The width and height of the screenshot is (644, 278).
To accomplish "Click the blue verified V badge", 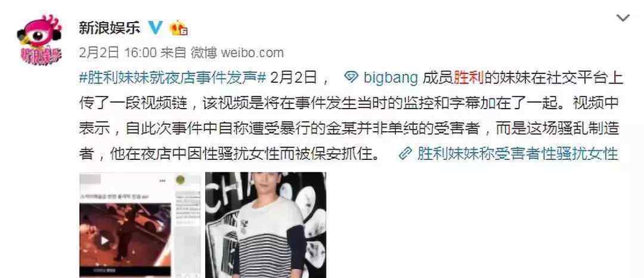I will [156, 28].
